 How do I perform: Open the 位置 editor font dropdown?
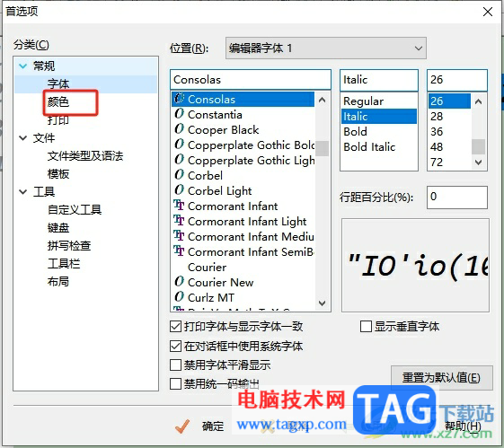click(326, 48)
